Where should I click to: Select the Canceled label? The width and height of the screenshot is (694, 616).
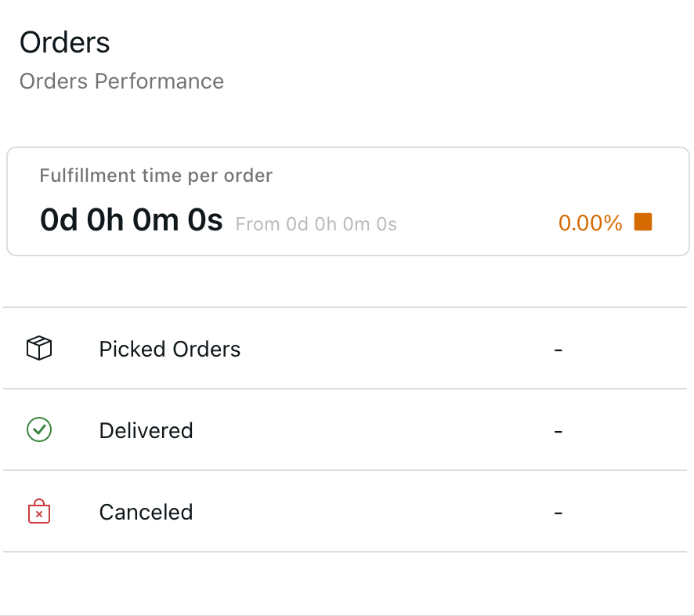146,512
